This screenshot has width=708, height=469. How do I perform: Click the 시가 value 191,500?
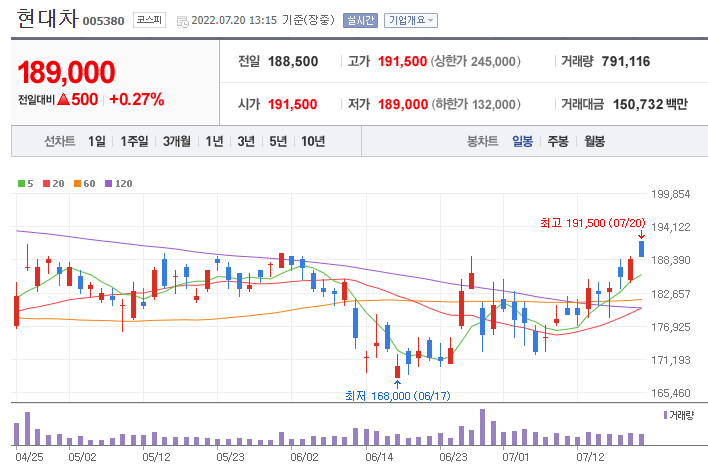[x=293, y=104]
